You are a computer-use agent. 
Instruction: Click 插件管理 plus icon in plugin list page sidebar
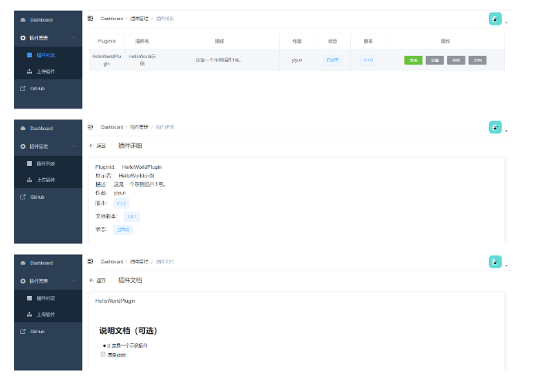click(x=23, y=38)
